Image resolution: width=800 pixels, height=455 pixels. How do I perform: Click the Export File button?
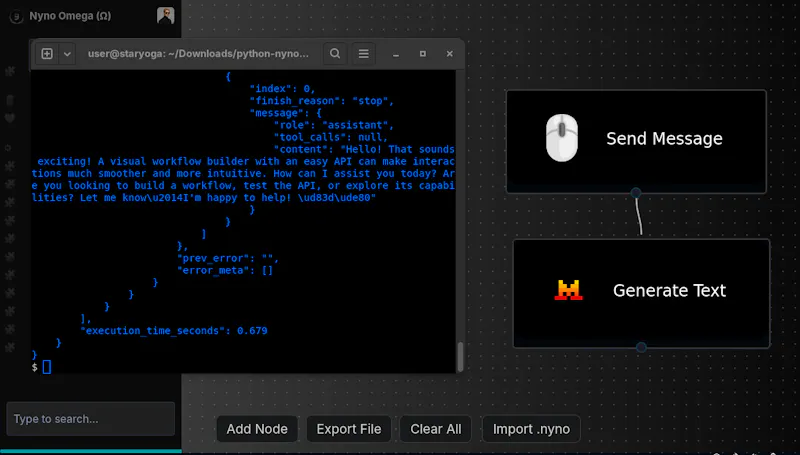pyautogui.click(x=348, y=429)
